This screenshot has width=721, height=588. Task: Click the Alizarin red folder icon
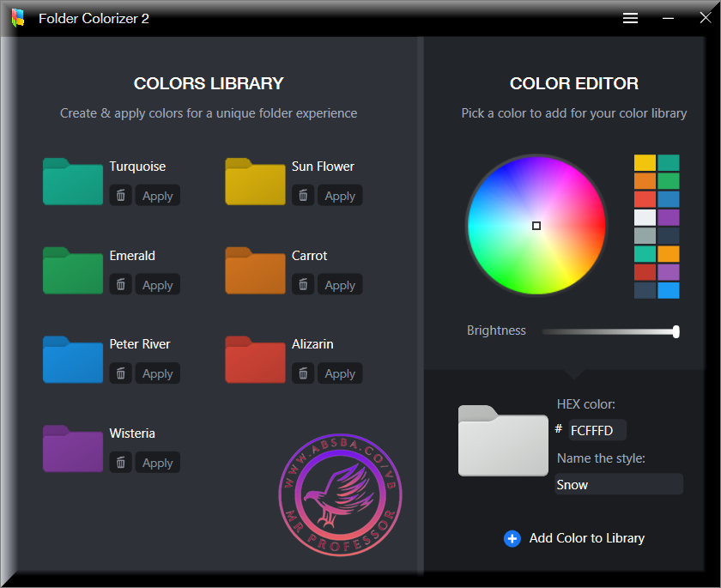click(255, 360)
